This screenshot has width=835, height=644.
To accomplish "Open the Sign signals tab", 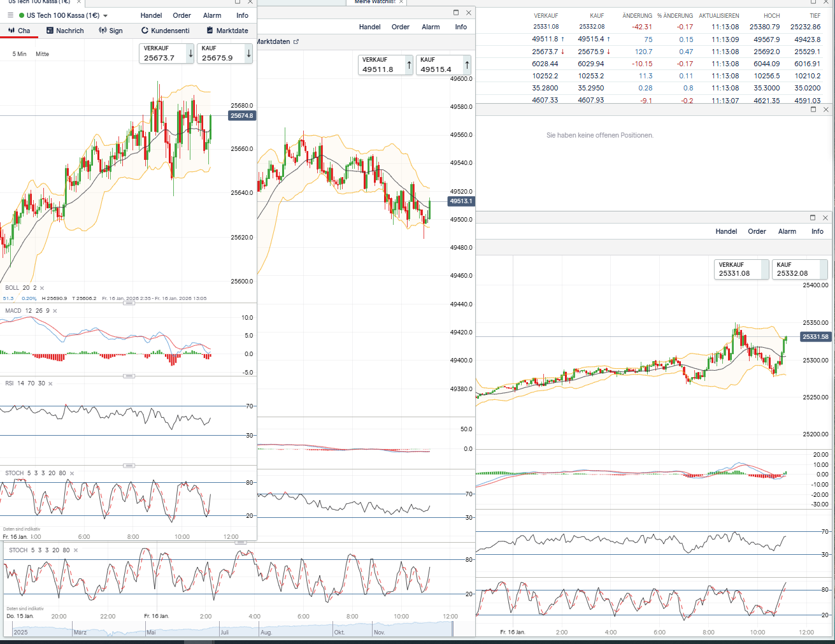I will tap(111, 31).
